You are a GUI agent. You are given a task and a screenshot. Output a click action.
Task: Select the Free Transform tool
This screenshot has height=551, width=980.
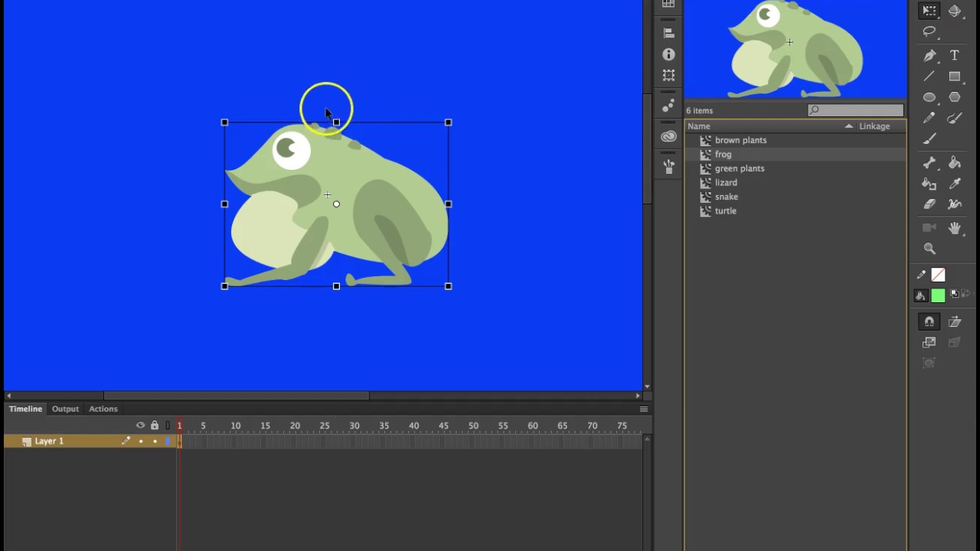pyautogui.click(x=929, y=11)
